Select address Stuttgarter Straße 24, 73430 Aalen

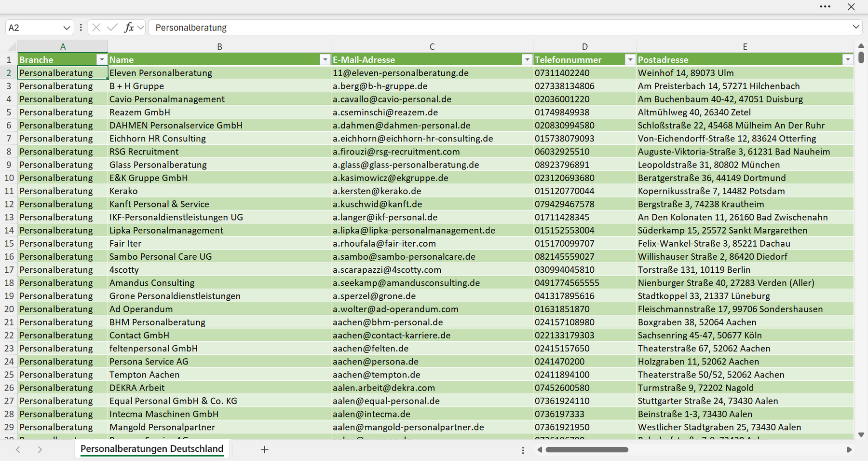(745, 401)
